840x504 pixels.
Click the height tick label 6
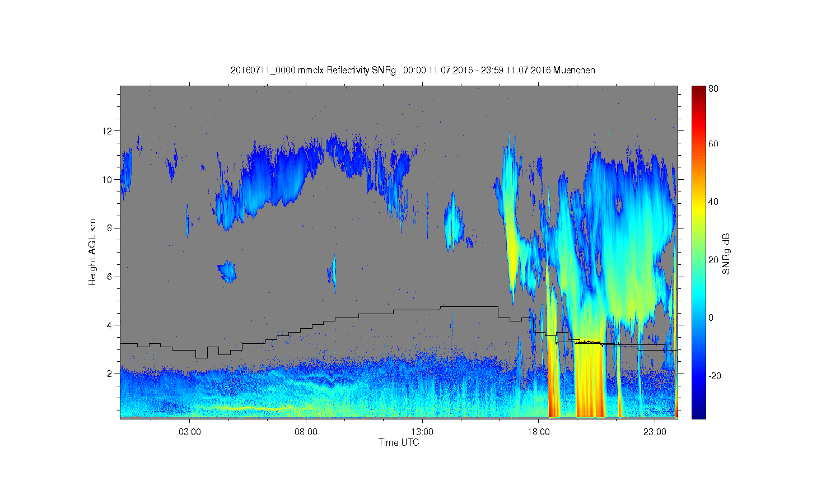(110, 277)
